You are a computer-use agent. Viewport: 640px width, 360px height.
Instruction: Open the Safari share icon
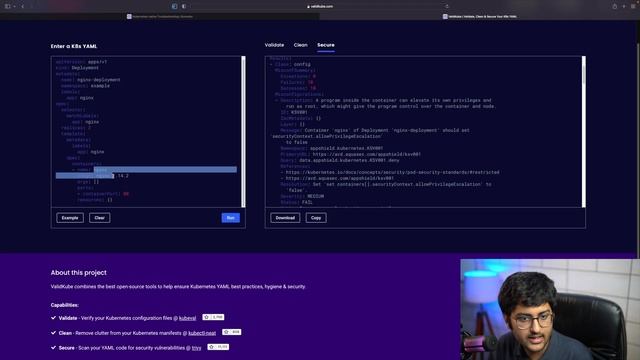(614, 7)
